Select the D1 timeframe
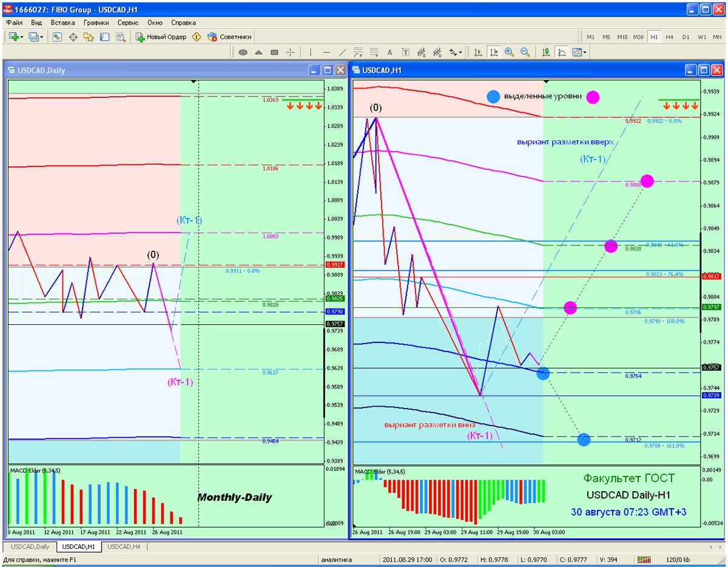Screen dimensions: 728x567 coord(686,37)
